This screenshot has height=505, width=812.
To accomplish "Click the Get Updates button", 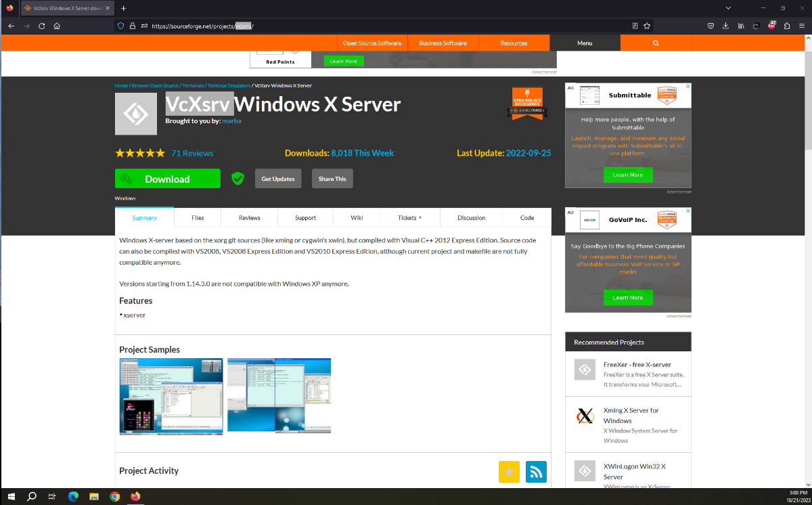I will point(278,179).
